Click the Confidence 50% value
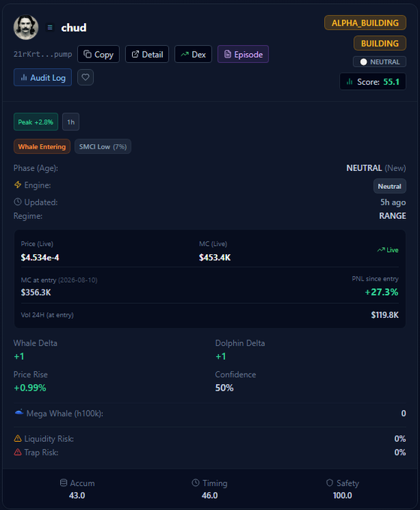Viewport: 420px width, 510px height. click(x=224, y=388)
